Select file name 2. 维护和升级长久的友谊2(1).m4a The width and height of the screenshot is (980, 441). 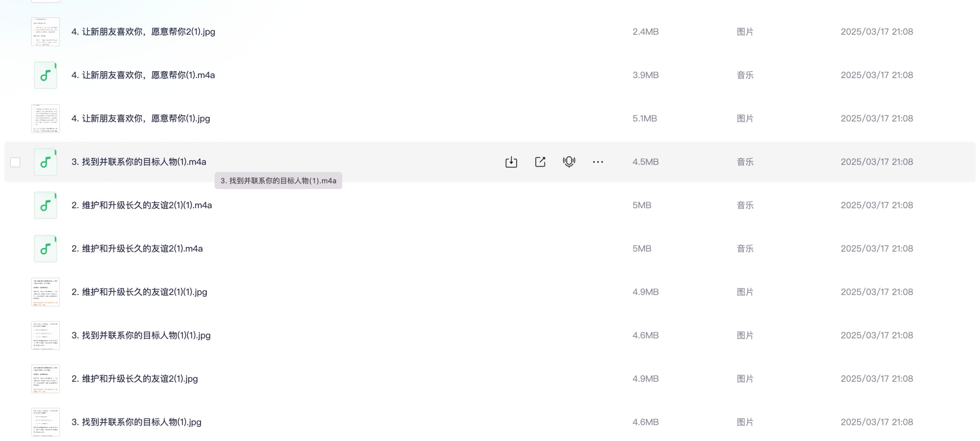pos(137,248)
